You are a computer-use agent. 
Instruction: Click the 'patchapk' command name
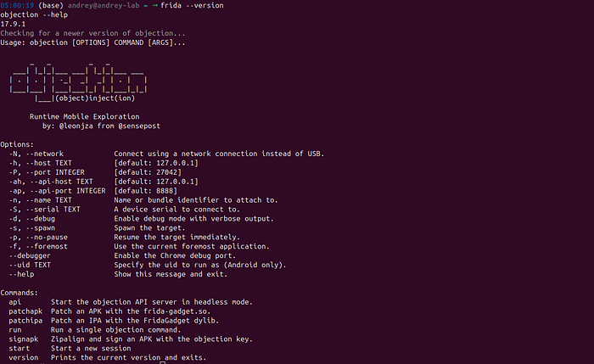point(25,311)
